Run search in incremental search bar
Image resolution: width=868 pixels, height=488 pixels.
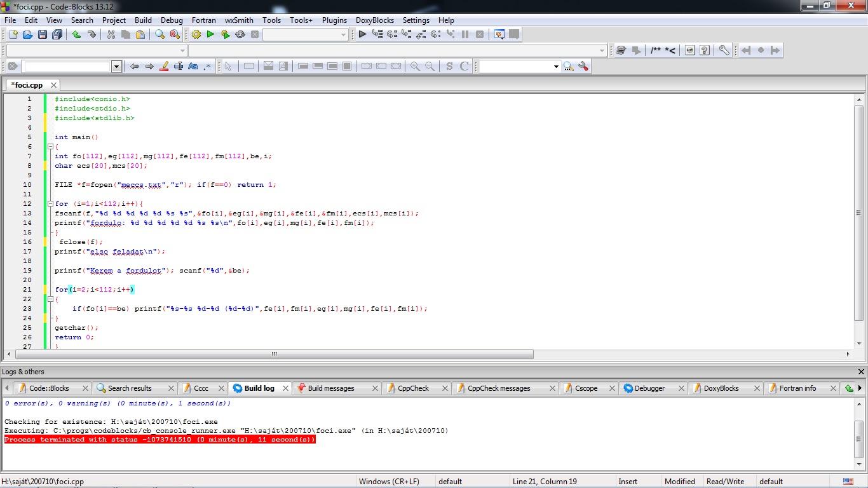click(x=568, y=66)
